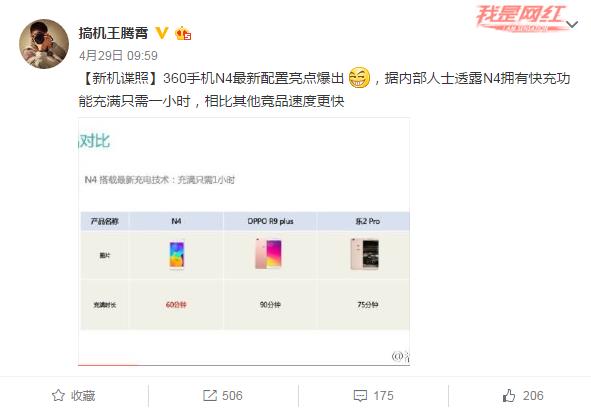Open username 搞机王腾青 profile link
This screenshot has height=412, width=591.
pos(113,33)
